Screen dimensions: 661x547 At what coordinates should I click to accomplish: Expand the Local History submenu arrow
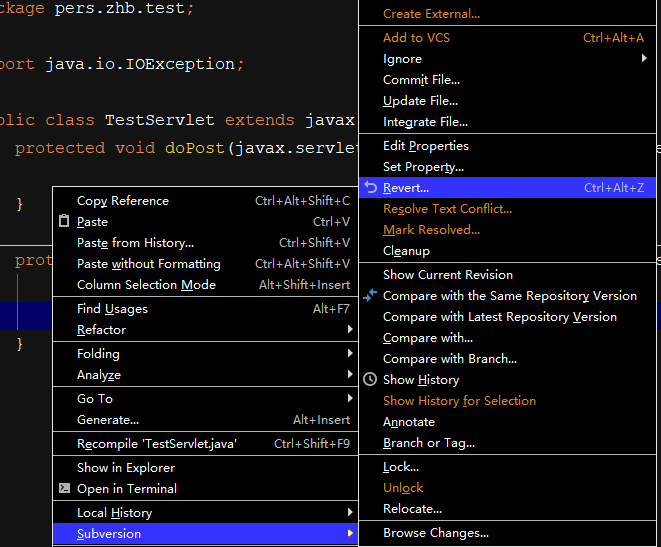pyautogui.click(x=350, y=512)
